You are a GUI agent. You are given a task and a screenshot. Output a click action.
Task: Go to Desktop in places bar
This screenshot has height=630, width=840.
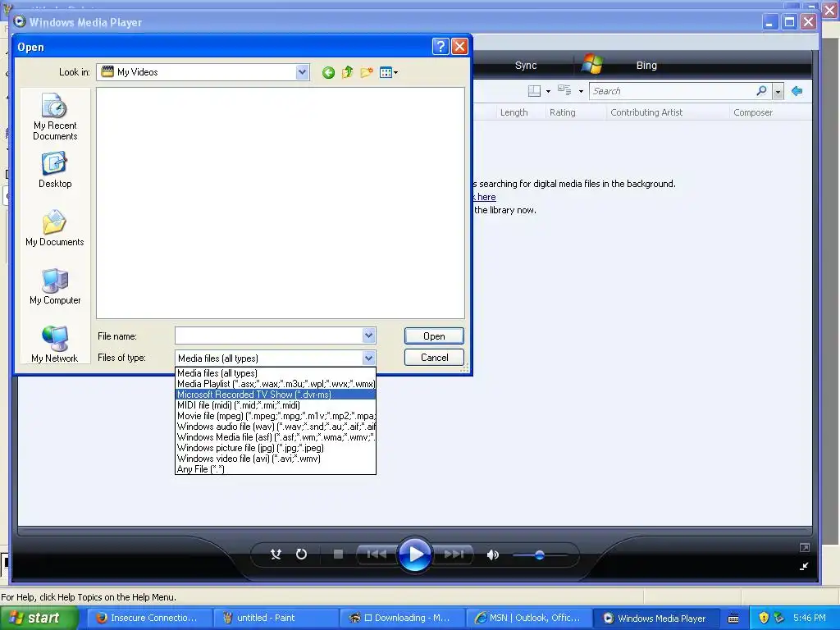click(55, 170)
